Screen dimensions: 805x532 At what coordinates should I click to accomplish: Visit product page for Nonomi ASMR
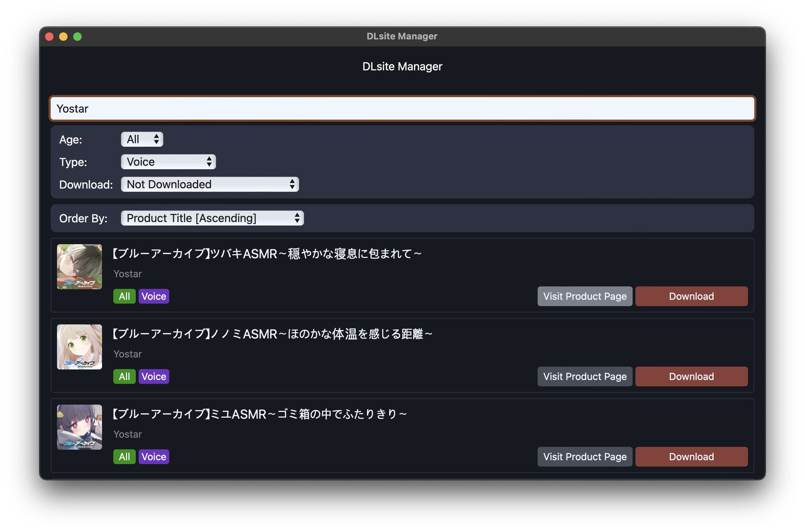pos(585,376)
